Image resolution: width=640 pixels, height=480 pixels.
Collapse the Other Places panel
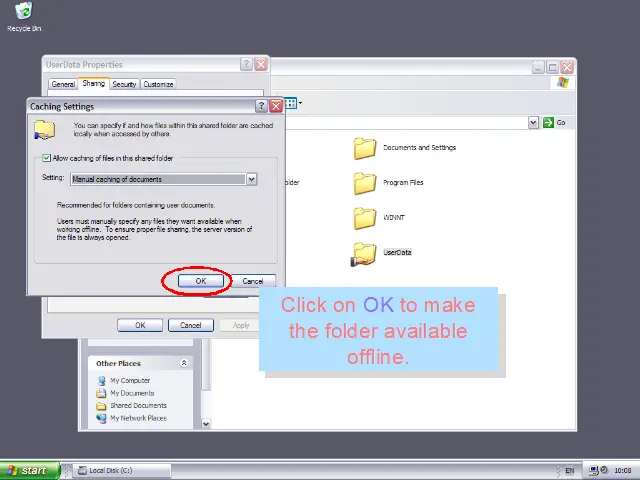pos(184,363)
